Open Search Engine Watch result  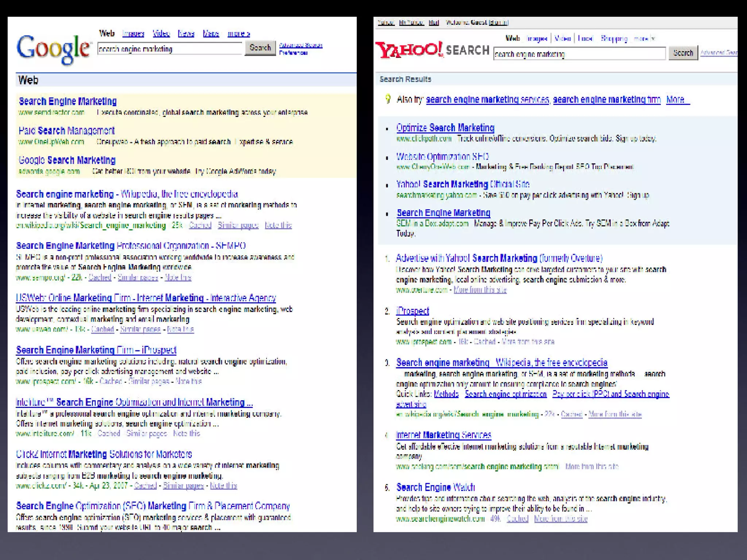pyautogui.click(x=435, y=487)
